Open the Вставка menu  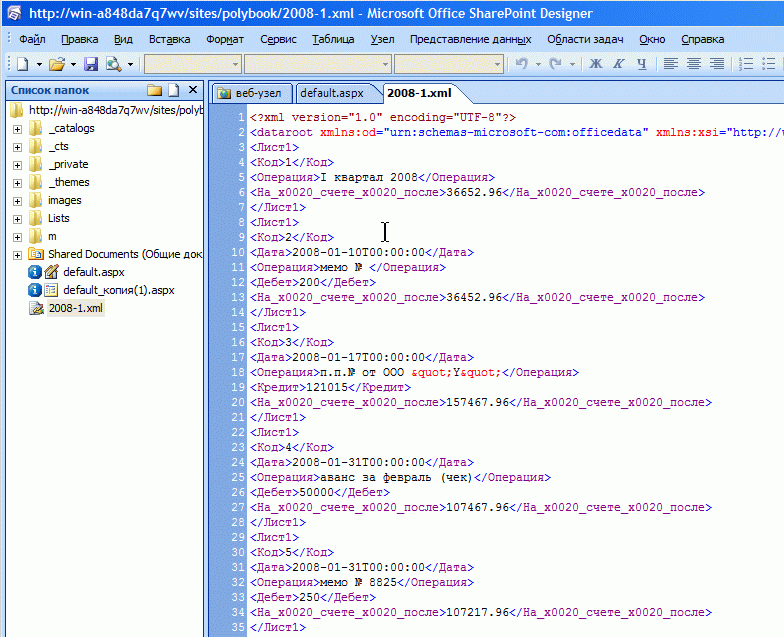170,39
